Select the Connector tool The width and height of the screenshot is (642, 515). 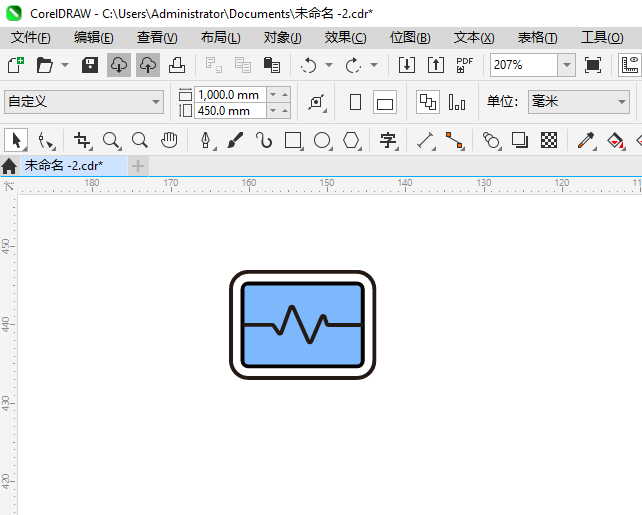click(454, 140)
